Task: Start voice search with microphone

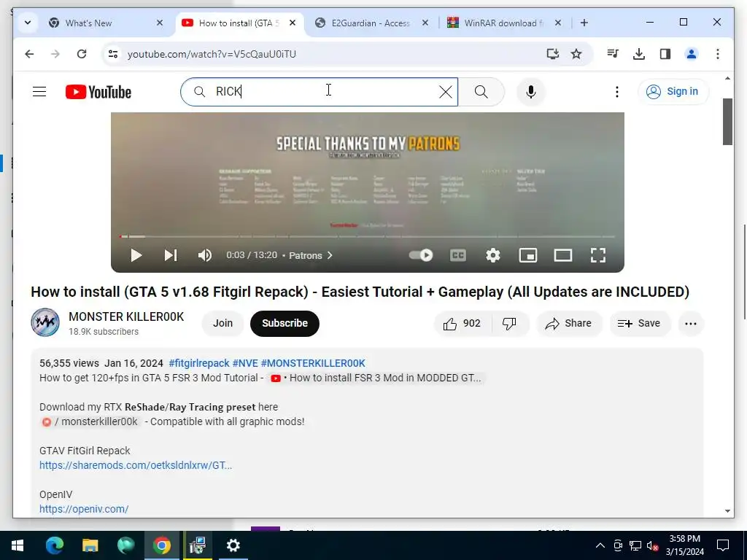Action: [x=531, y=92]
